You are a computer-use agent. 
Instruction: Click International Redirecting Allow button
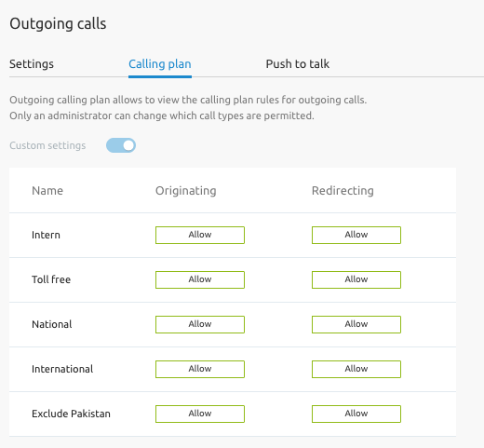356,369
